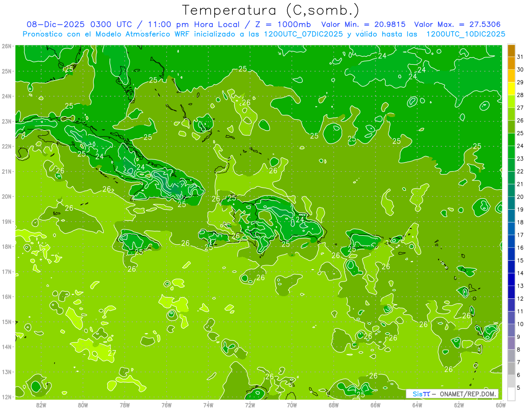Image resolution: width=532 pixels, height=411 pixels.
Task: Click the 76W longitude axis label
Action: click(167, 404)
